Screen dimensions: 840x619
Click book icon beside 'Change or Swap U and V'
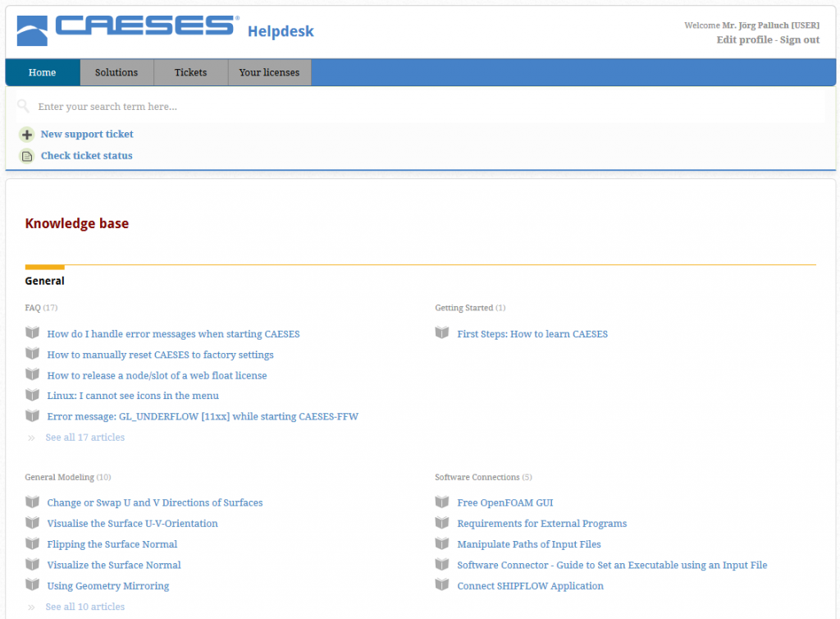coord(32,502)
